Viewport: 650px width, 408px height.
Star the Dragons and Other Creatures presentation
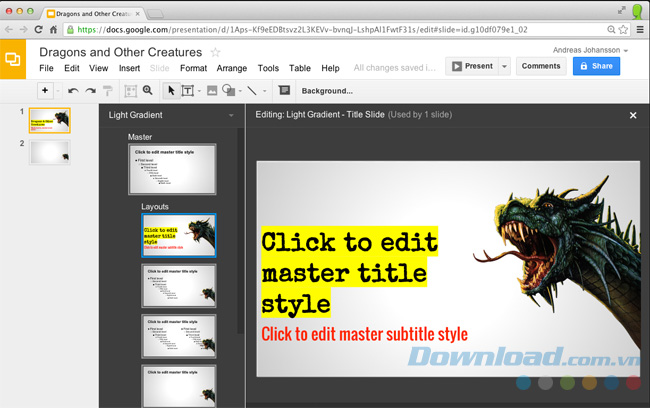pyautogui.click(x=215, y=52)
